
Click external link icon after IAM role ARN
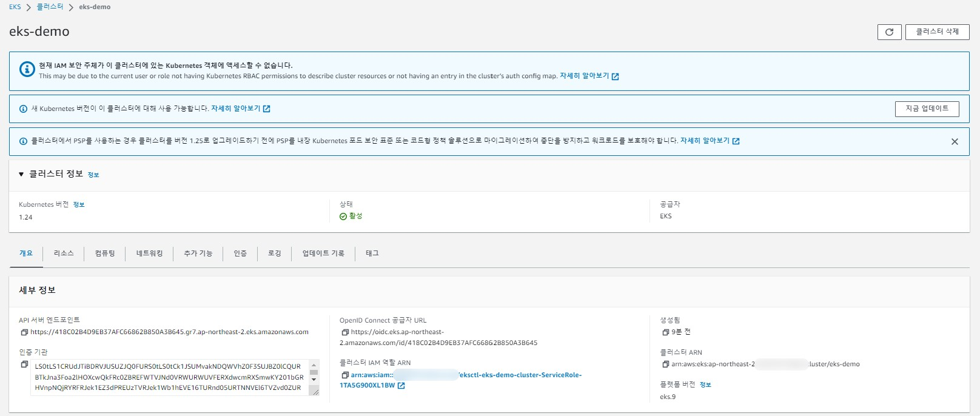coord(401,386)
